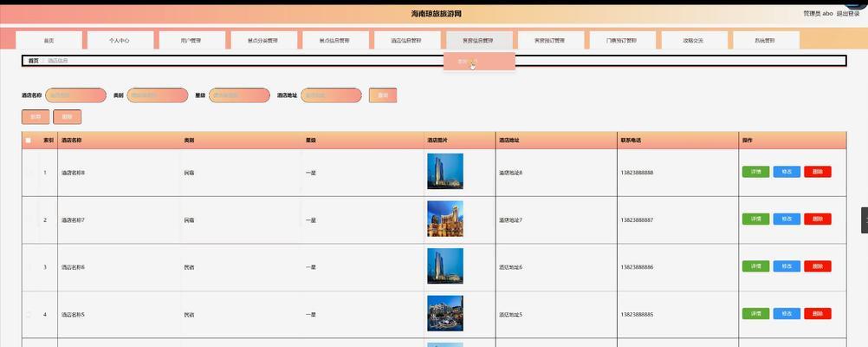Image resolution: width=868 pixels, height=347 pixels.
Task: Select phone number 13823888886
Action: 638,267
